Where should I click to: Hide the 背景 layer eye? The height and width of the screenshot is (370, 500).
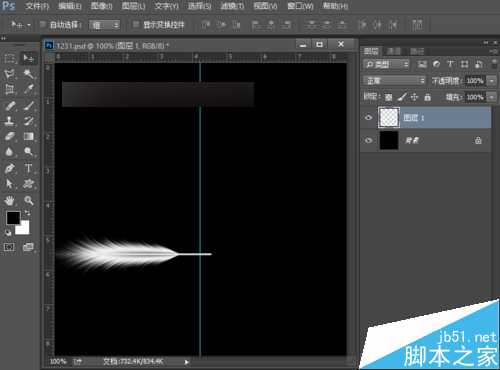[368, 140]
